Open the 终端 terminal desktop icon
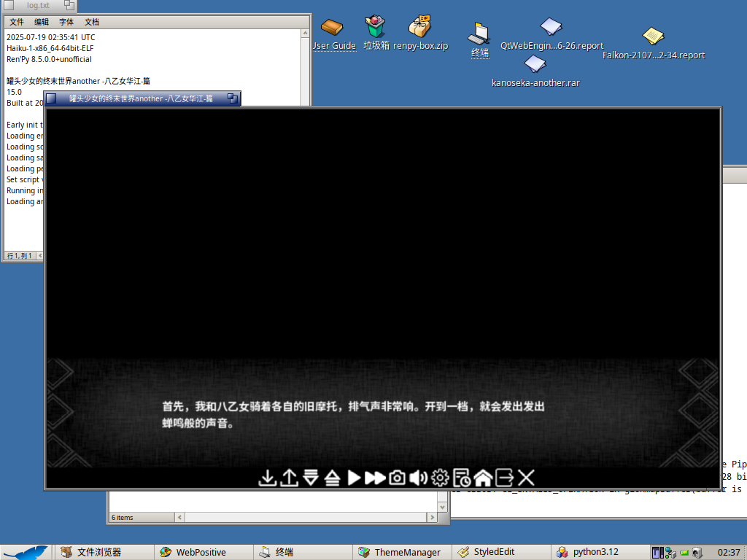 coord(480,40)
